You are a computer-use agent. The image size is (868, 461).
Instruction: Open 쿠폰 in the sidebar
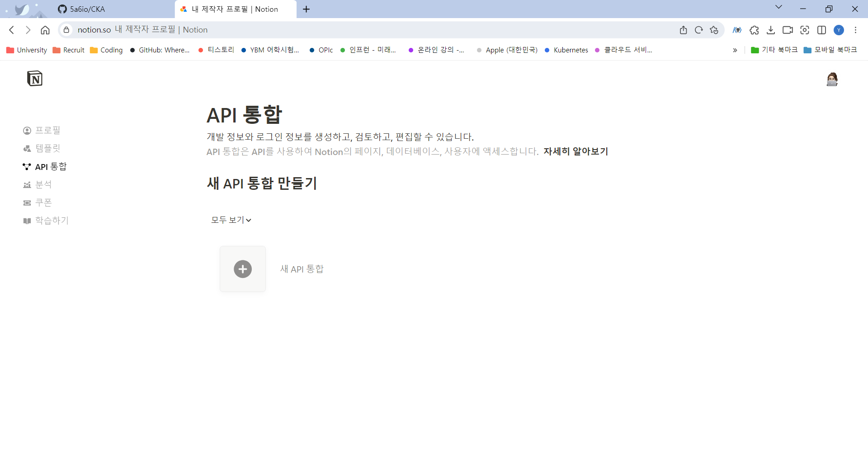pos(37,202)
